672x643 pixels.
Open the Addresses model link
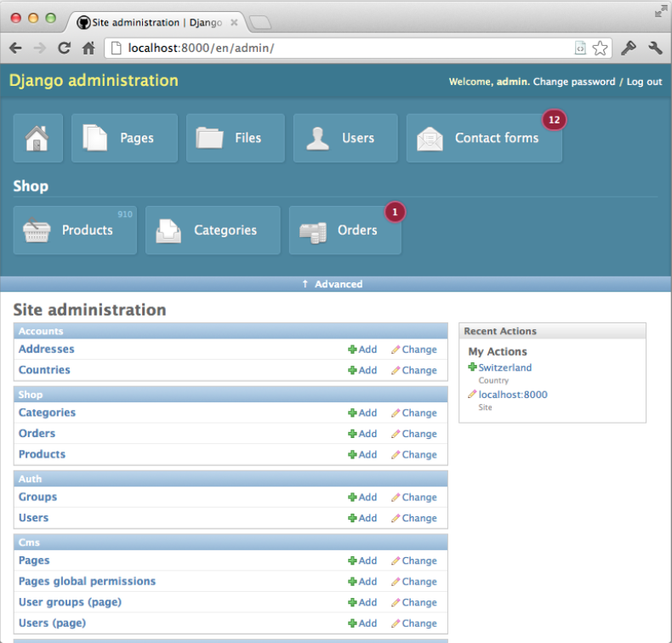[46, 349]
